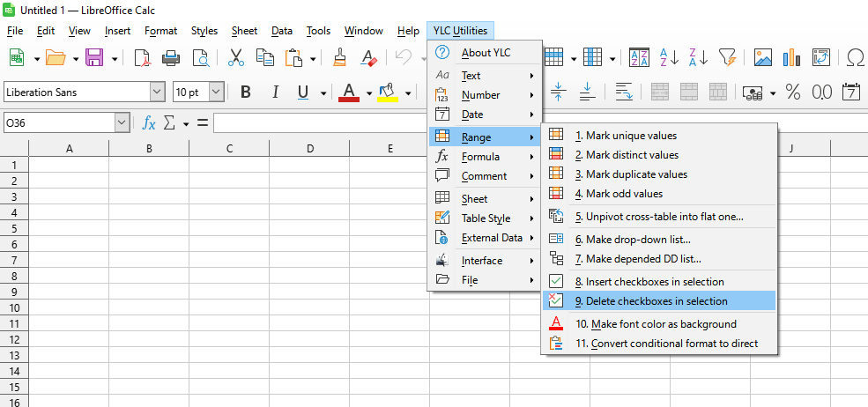The width and height of the screenshot is (868, 407).
Task: Apply the red font color swatch
Action: pos(349,92)
